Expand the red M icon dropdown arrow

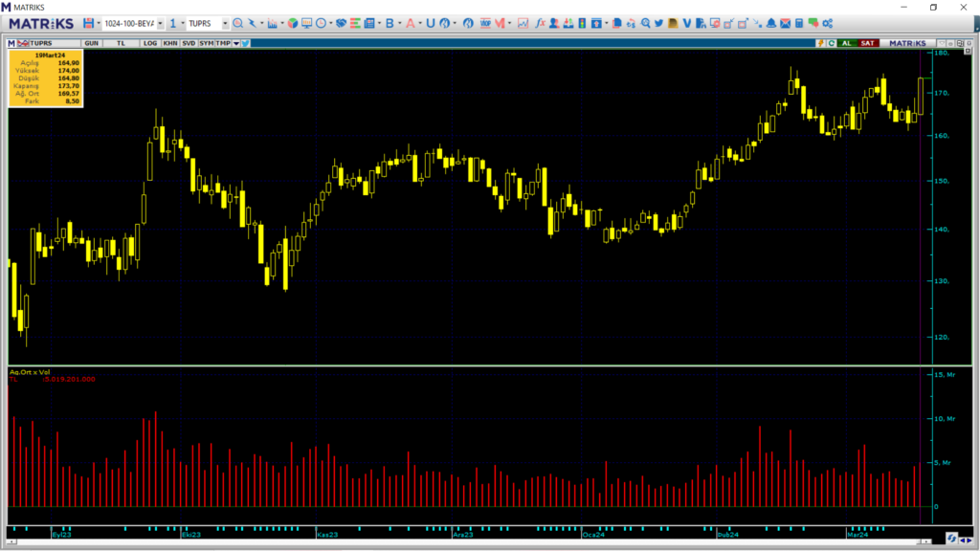tap(509, 23)
